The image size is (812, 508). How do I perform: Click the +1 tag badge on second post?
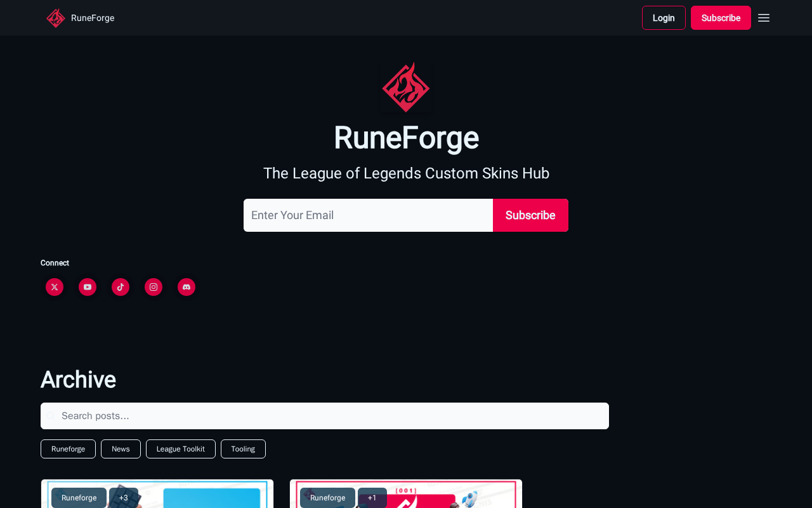372,498
